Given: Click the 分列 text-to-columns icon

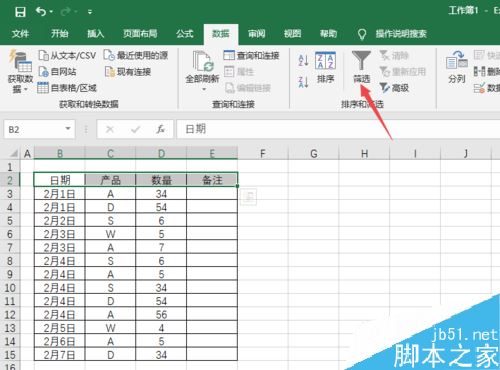Looking at the screenshot, I should [x=457, y=67].
